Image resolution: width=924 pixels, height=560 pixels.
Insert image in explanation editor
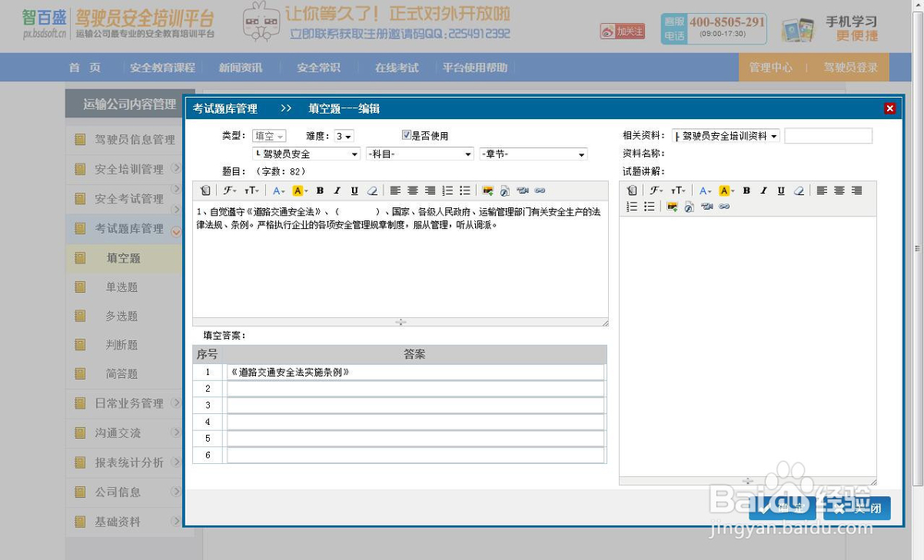click(672, 206)
